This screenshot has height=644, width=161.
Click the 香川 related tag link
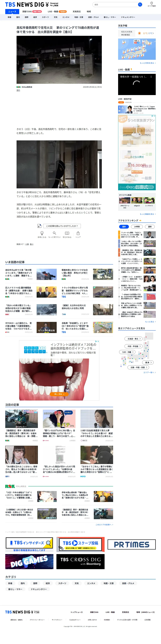click(x=32, y=244)
